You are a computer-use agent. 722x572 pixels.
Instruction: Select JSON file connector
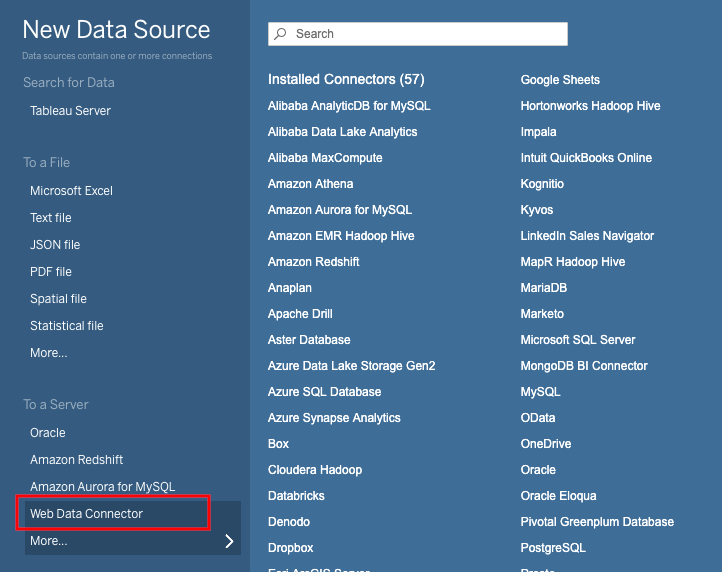coord(55,245)
